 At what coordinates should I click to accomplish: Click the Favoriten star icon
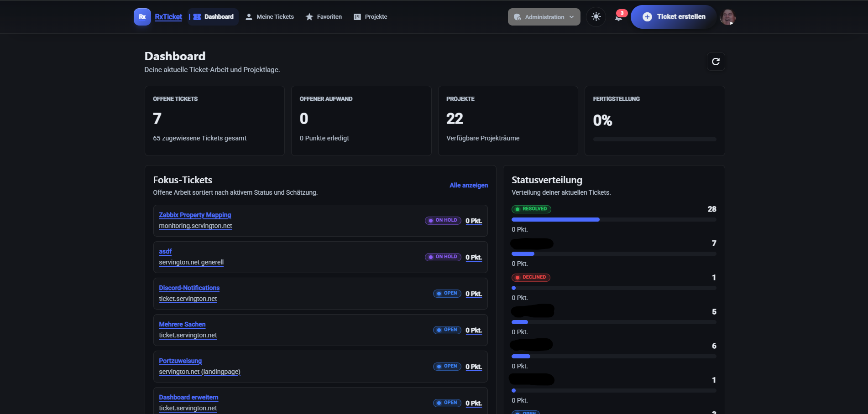click(x=309, y=17)
